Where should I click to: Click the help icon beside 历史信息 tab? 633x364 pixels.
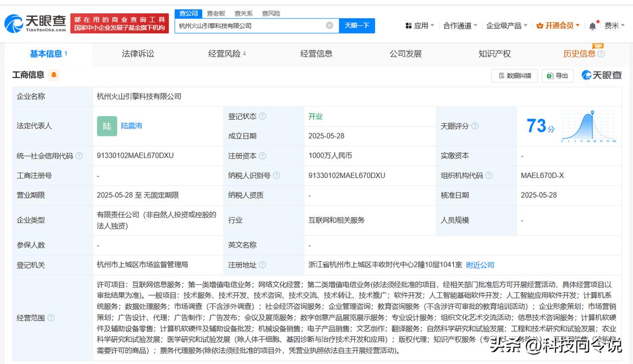[601, 54]
